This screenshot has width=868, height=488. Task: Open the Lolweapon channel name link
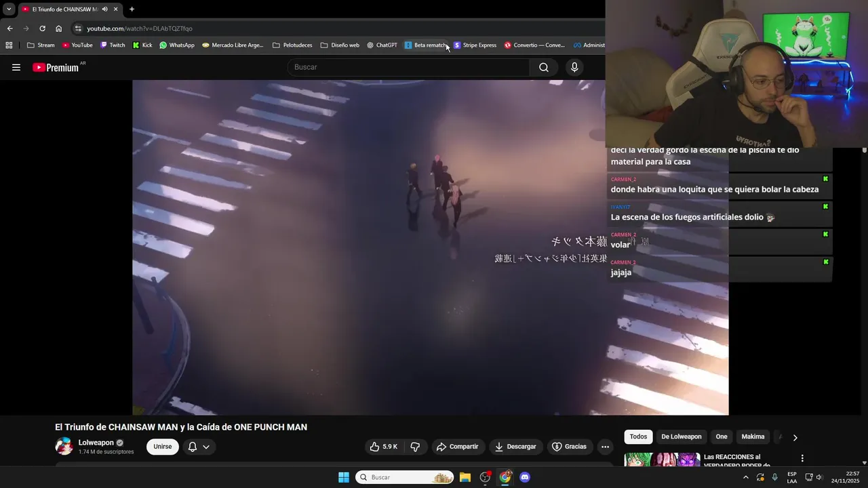96,443
